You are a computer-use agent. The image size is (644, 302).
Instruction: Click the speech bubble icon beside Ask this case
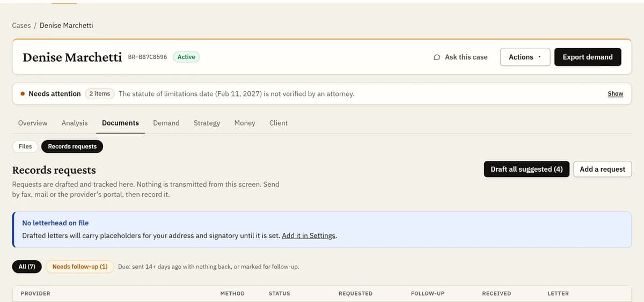click(437, 57)
